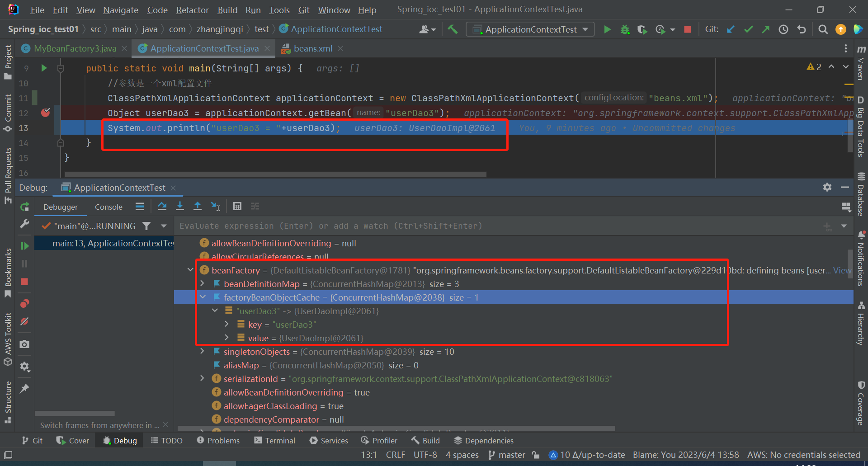Open Services tool window
This screenshot has height=466, width=868.
click(329, 441)
